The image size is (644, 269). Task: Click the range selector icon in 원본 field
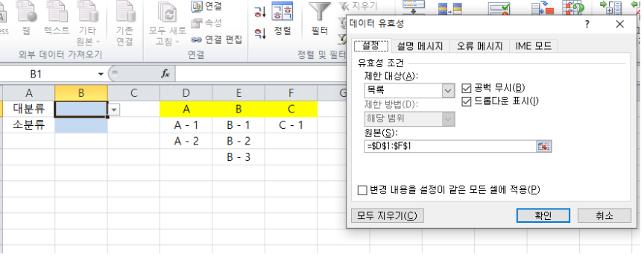pyautogui.click(x=544, y=146)
